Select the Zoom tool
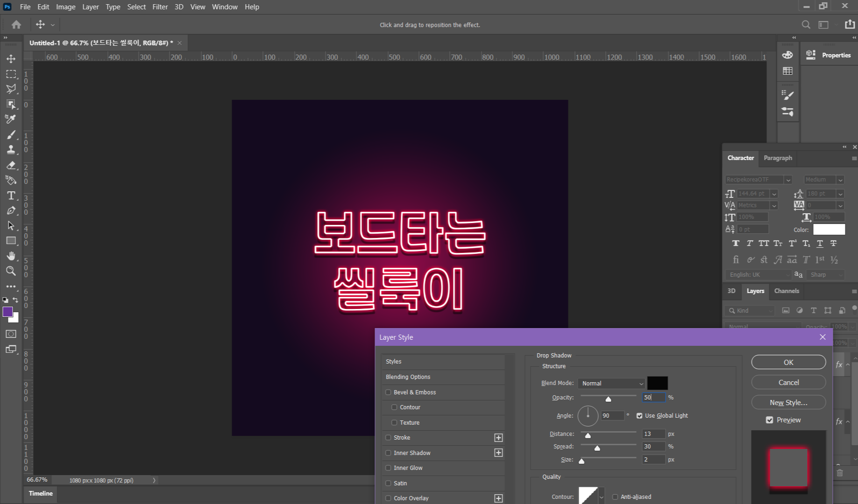The image size is (858, 504). point(11,271)
